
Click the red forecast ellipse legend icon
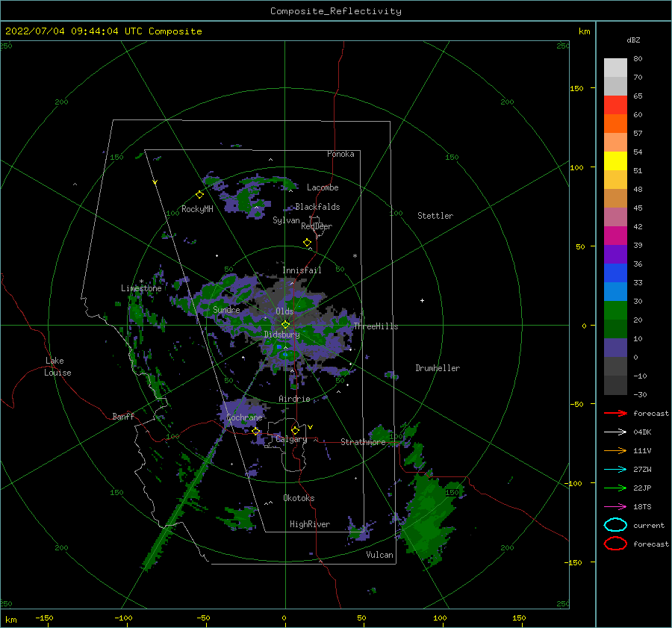point(615,544)
